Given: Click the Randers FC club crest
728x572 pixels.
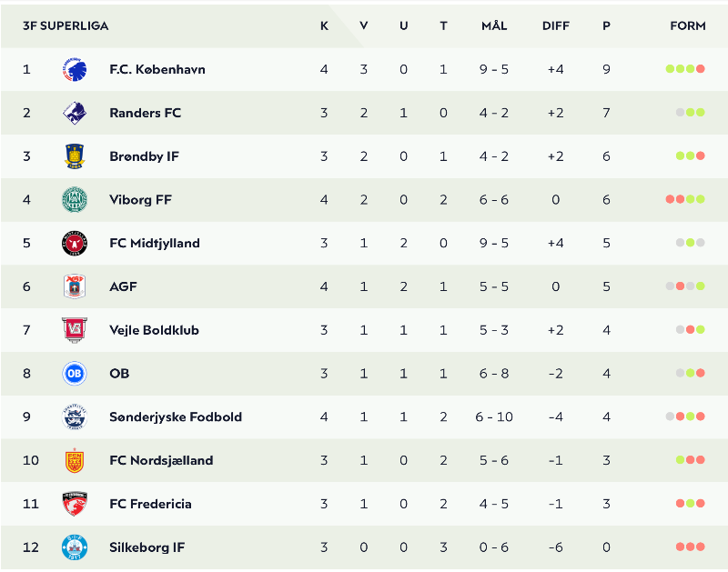Looking at the screenshot, I should [x=75, y=113].
